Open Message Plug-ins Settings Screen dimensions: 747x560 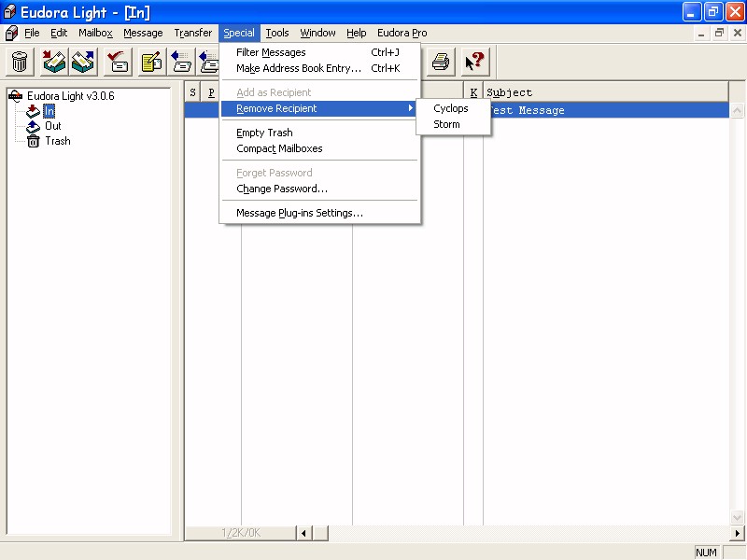click(x=320, y=213)
